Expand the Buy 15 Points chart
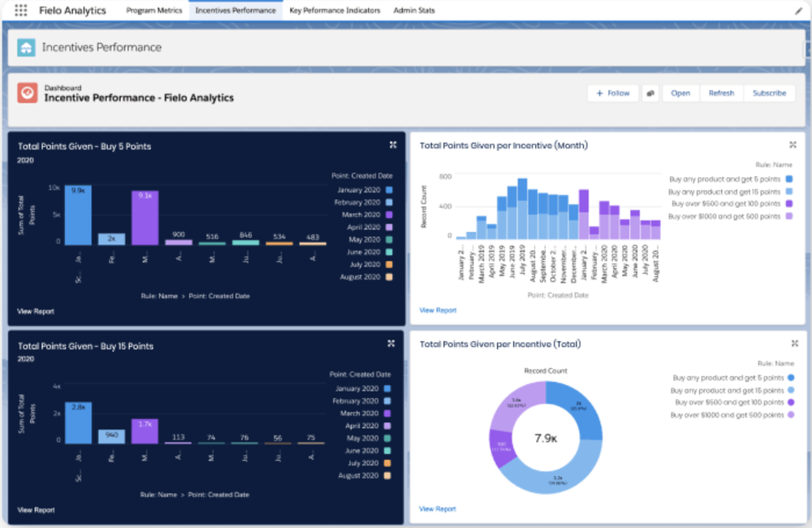 point(391,344)
